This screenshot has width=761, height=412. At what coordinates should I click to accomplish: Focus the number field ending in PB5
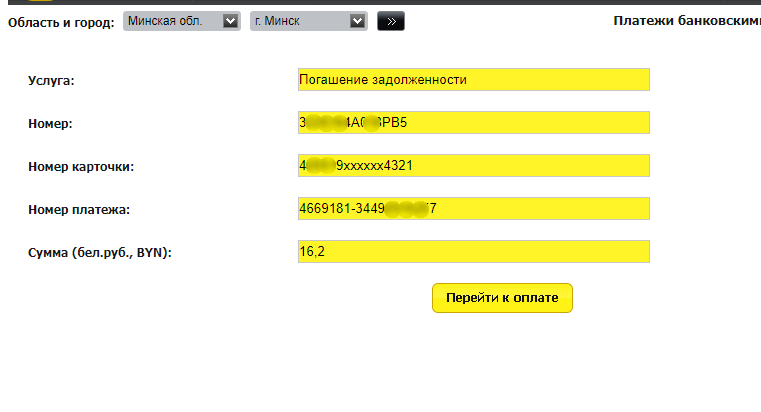(x=474, y=122)
